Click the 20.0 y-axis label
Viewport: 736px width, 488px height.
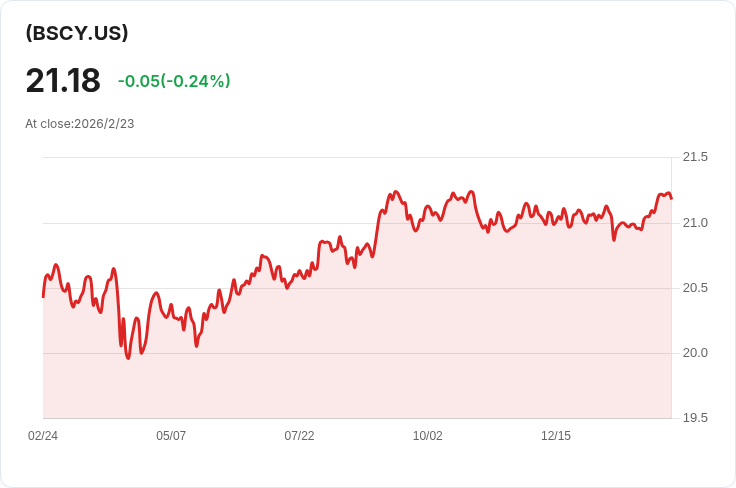click(x=695, y=353)
